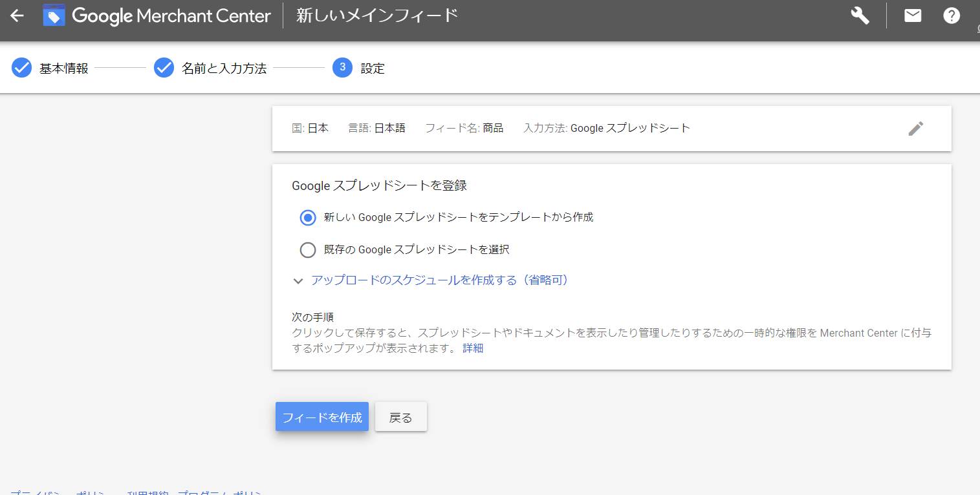Click the 名前と入力方法 step checkmark

[164, 68]
